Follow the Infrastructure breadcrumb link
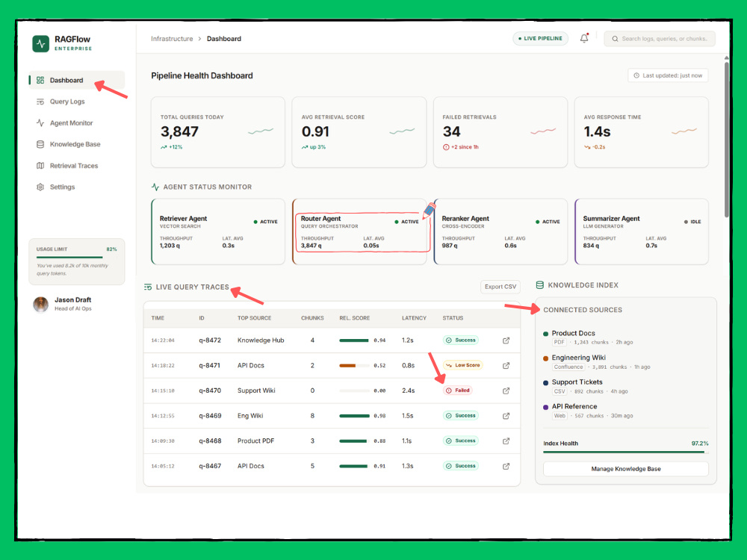The image size is (747, 560). click(172, 39)
